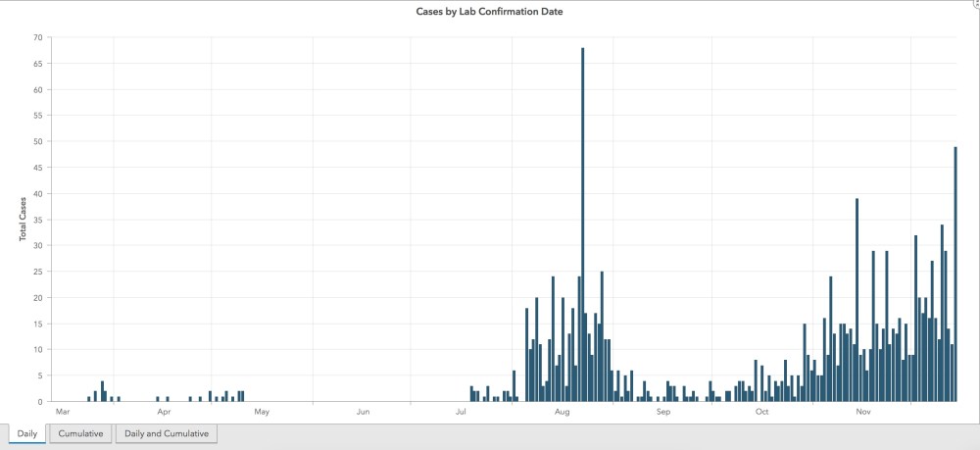Click the Sep label on the x-axis
The width and height of the screenshot is (980, 450).
point(662,412)
